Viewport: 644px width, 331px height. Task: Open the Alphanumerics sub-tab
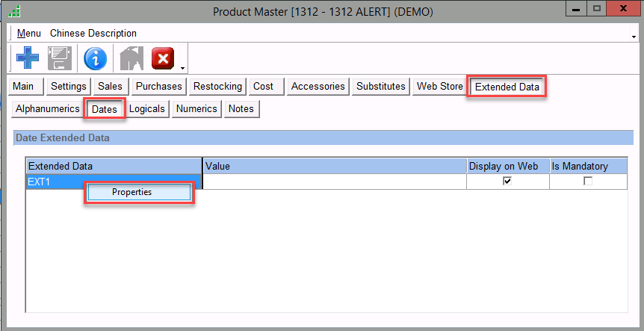(47, 108)
